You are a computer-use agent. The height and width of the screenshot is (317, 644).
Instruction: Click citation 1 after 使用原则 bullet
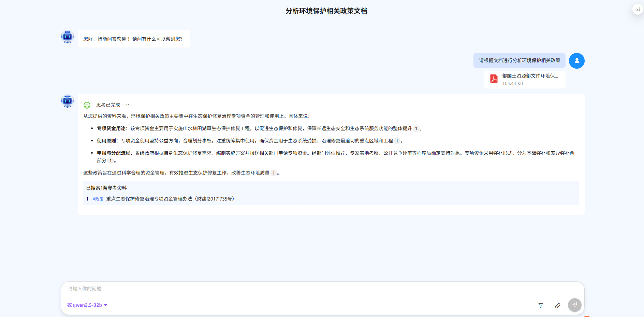[x=397, y=141]
